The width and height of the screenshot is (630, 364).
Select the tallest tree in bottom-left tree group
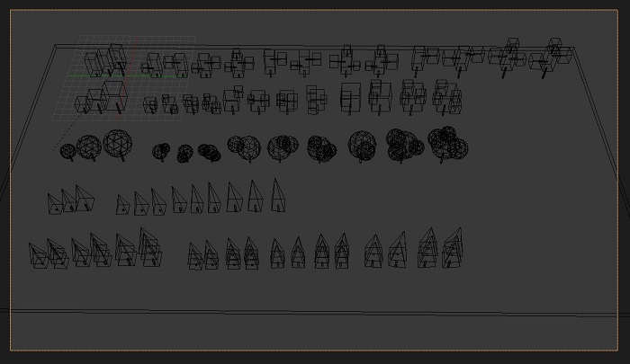[149, 247]
